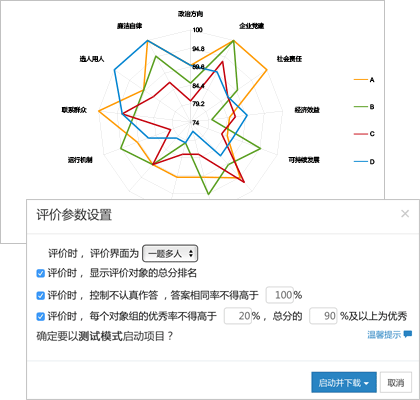
Task: Toggle series A orange legend marker
Action: coord(360,80)
